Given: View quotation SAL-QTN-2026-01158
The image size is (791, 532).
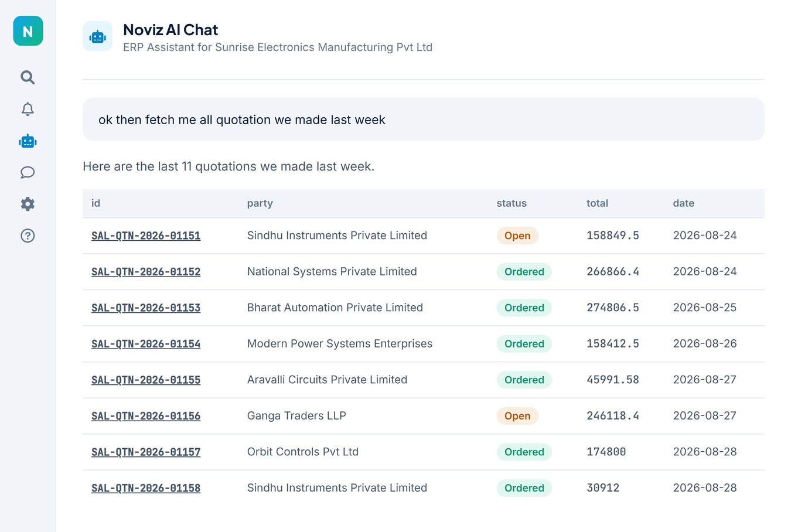Looking at the screenshot, I should pos(146,488).
